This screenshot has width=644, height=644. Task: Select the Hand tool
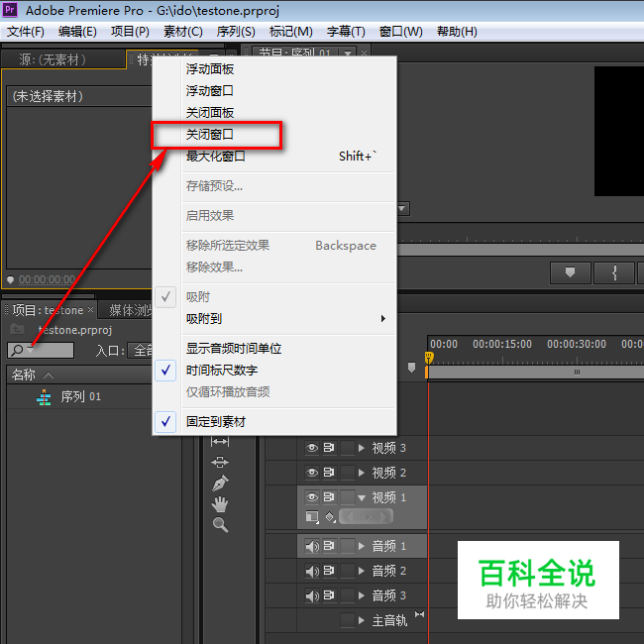point(220,504)
